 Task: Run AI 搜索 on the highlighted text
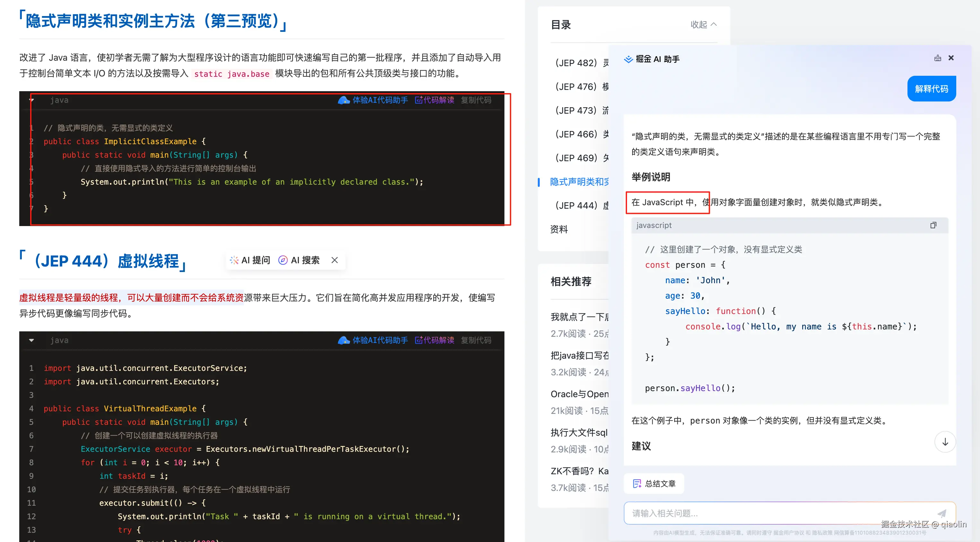pyautogui.click(x=299, y=260)
